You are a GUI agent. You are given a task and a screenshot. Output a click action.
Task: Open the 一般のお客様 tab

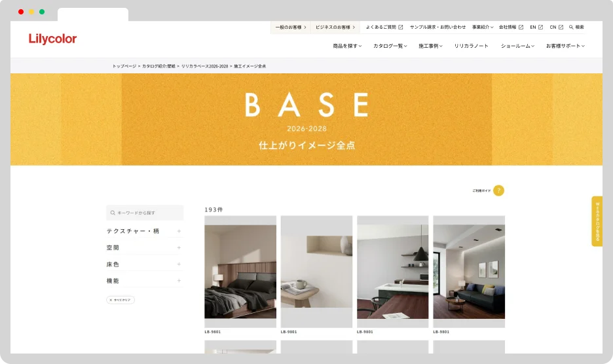[x=291, y=27]
